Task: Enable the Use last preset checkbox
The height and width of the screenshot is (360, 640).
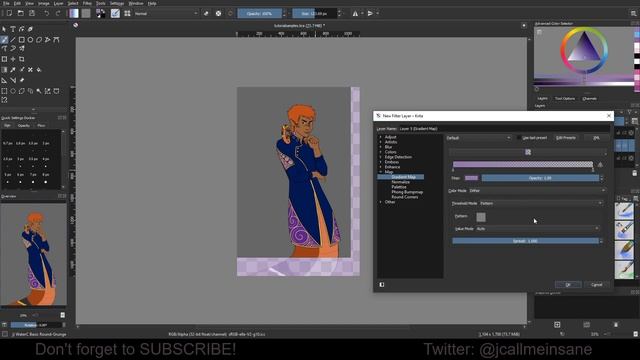Action: (519, 138)
